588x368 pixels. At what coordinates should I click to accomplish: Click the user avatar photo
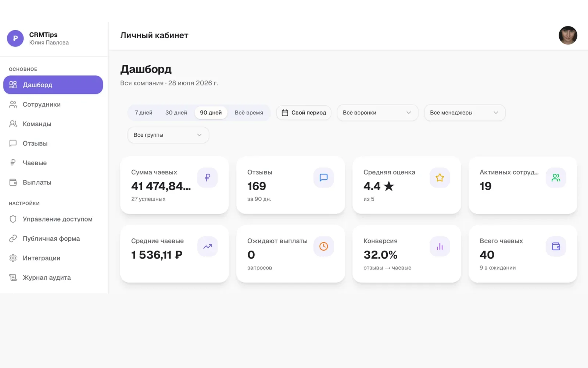coord(568,35)
